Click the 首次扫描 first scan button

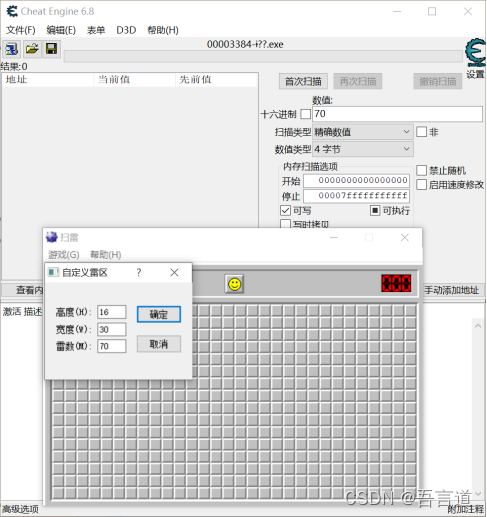[303, 81]
